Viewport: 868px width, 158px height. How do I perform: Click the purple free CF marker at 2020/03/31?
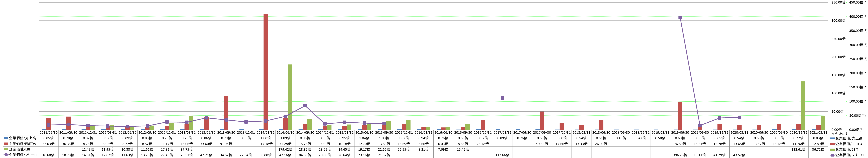(739, 117)
